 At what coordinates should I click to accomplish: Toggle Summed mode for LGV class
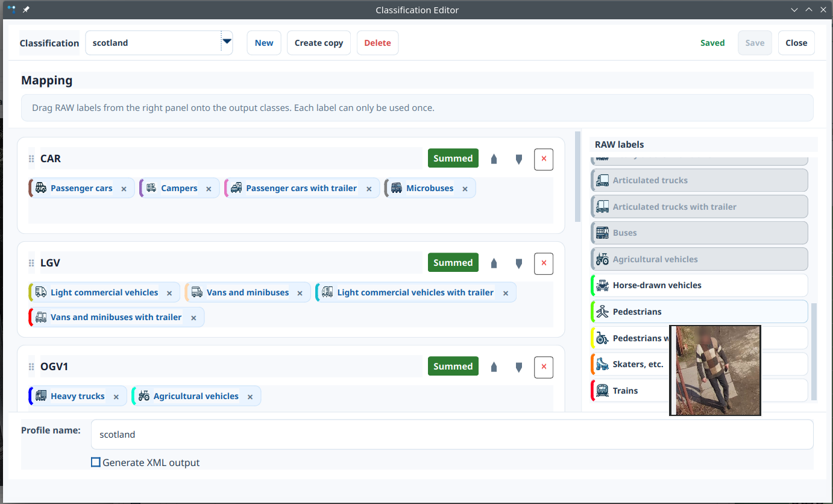[x=453, y=263]
